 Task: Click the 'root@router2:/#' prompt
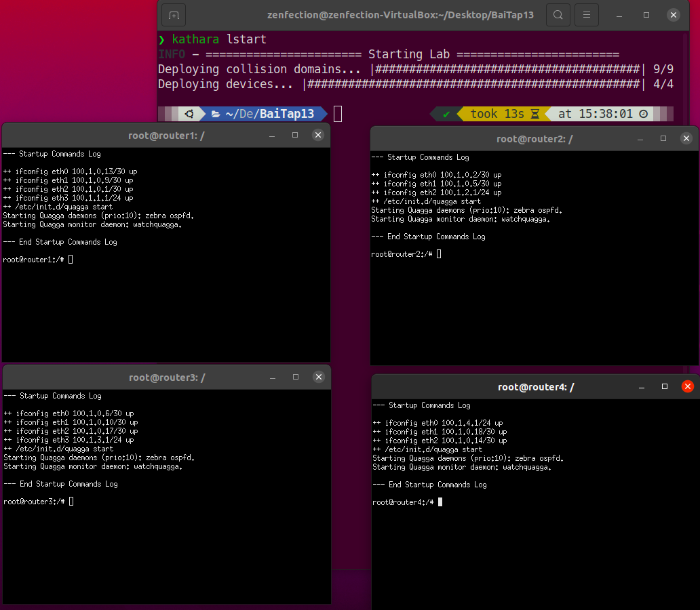pyautogui.click(x=402, y=254)
